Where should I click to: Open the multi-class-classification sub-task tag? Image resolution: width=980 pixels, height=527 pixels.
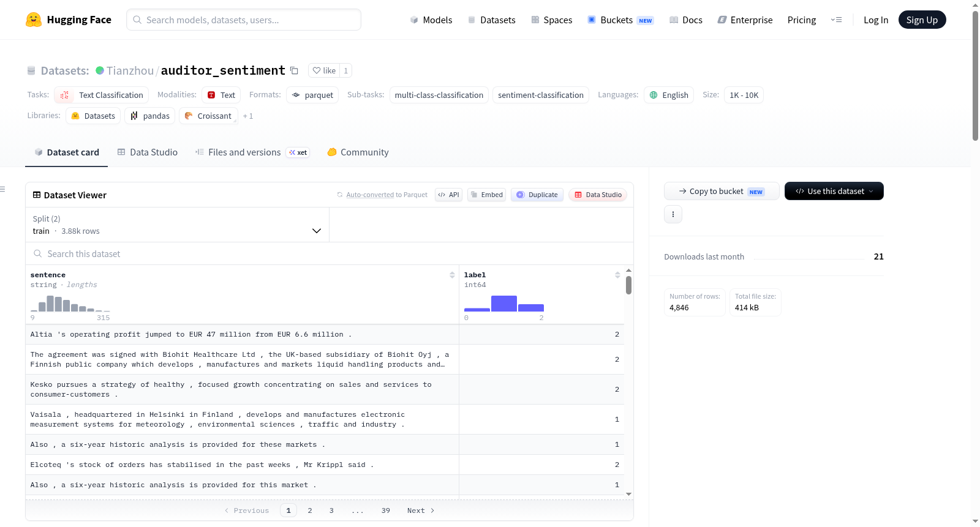point(439,95)
